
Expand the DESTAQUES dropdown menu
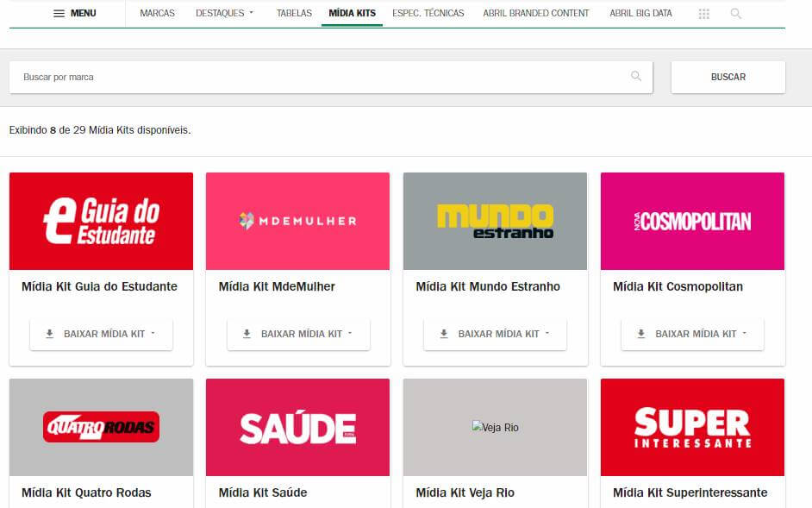click(224, 13)
